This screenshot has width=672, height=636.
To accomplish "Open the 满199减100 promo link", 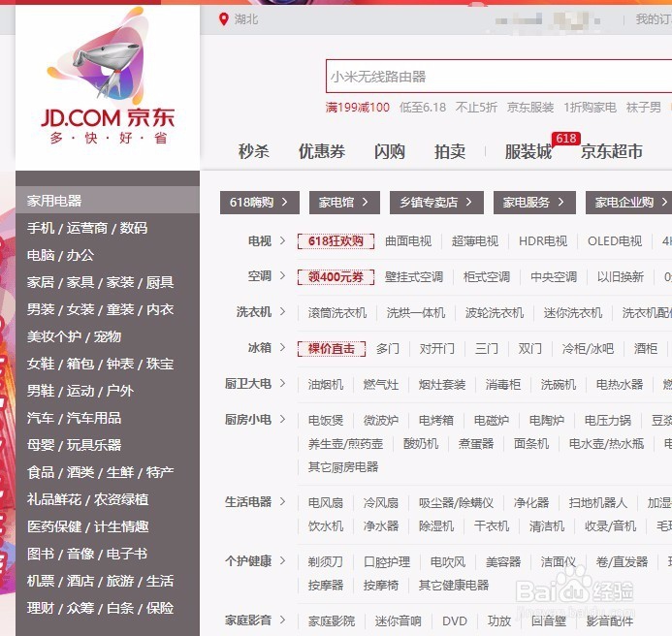I will (358, 108).
